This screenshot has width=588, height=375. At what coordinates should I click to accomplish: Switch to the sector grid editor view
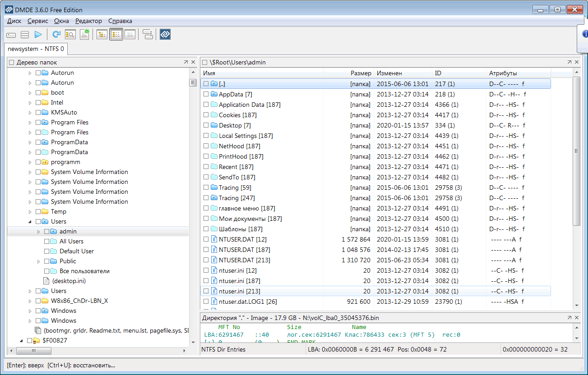pyautogui.click(x=130, y=35)
